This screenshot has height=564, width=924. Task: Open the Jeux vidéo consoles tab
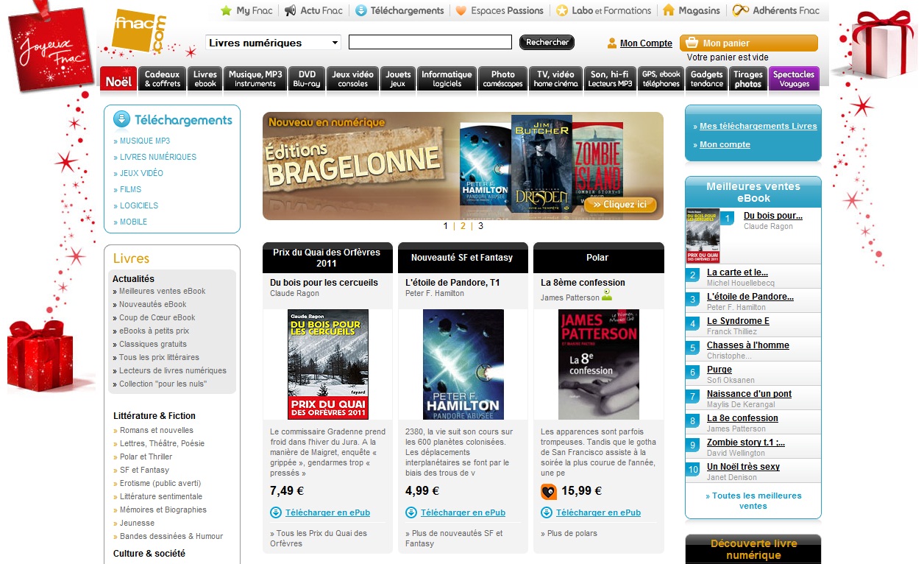353,80
